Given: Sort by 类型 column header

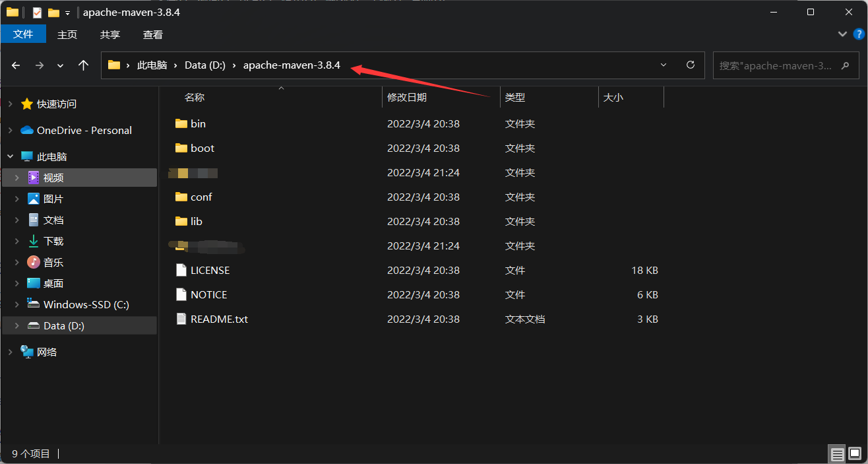Looking at the screenshot, I should point(515,97).
